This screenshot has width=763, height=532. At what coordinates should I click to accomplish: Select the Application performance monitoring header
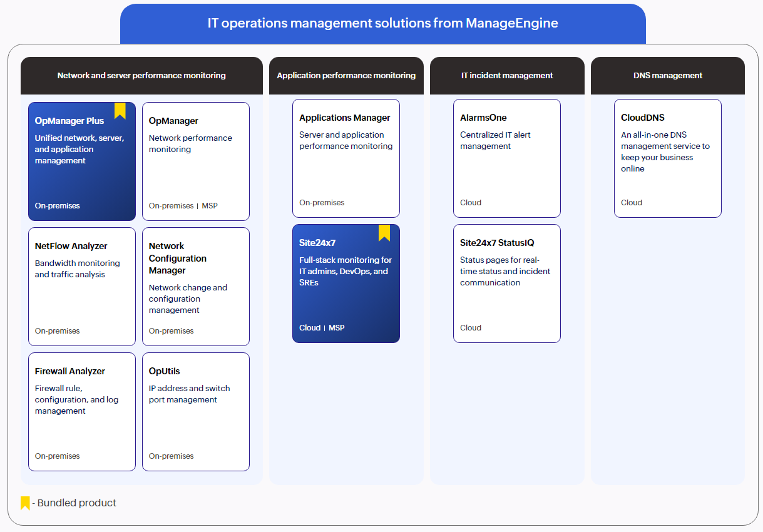click(x=346, y=76)
